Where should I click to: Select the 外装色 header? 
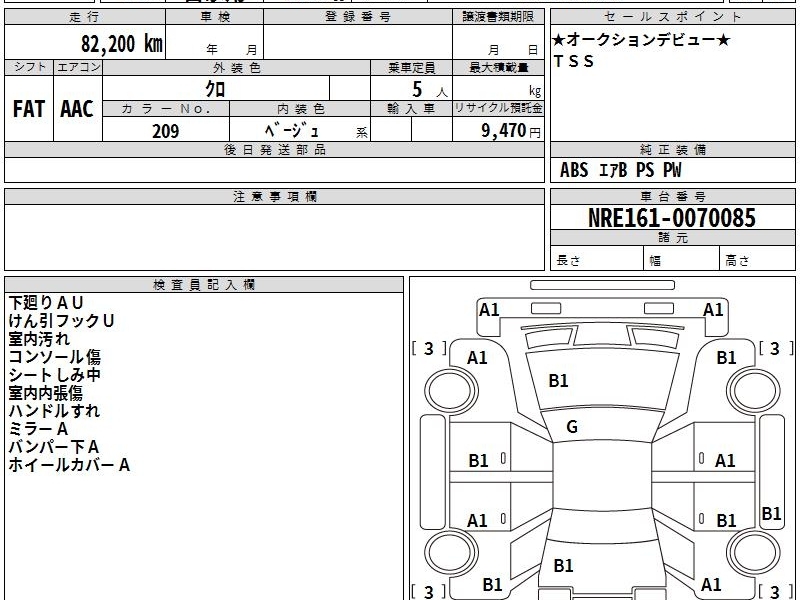pyautogui.click(x=236, y=68)
